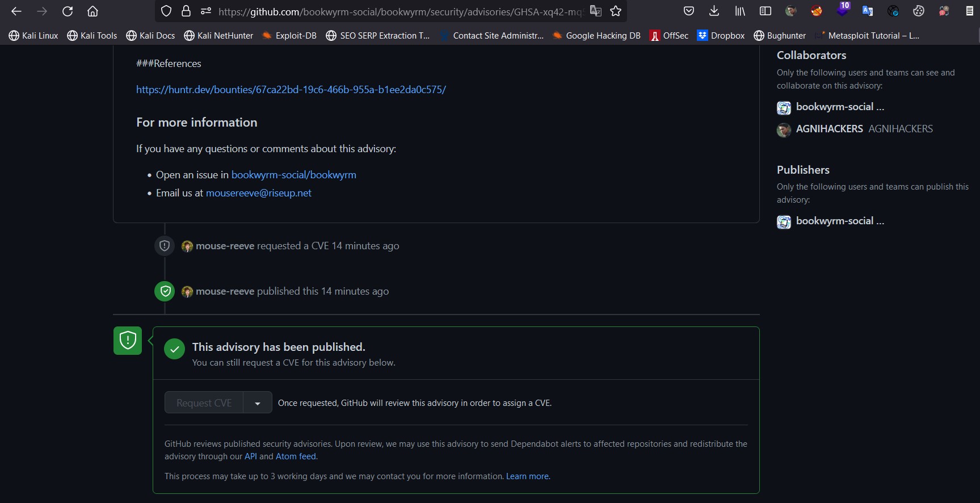Click the Request CVE button
This screenshot has height=503, width=980.
(204, 403)
